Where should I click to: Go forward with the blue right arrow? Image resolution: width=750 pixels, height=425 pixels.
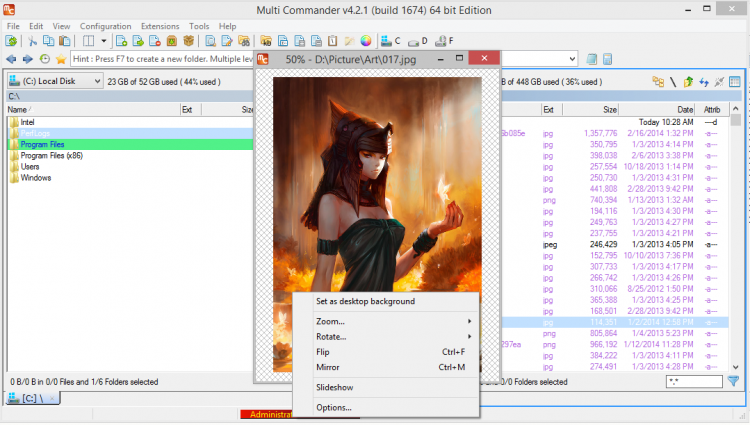[28, 59]
